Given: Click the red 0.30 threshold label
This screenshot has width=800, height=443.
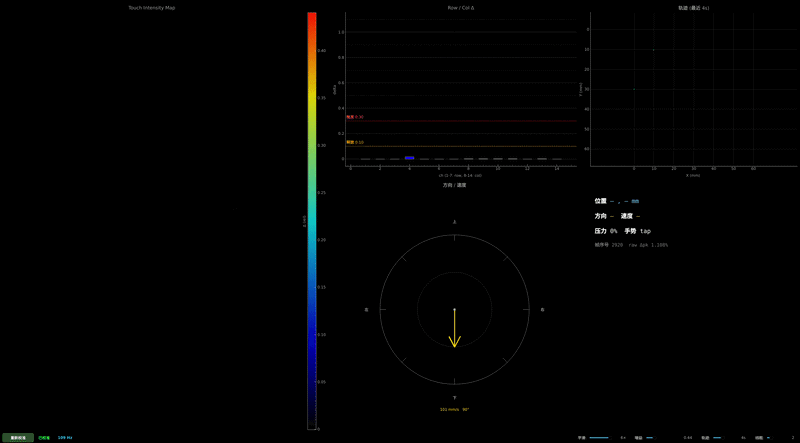Looking at the screenshot, I should tap(355, 117).
